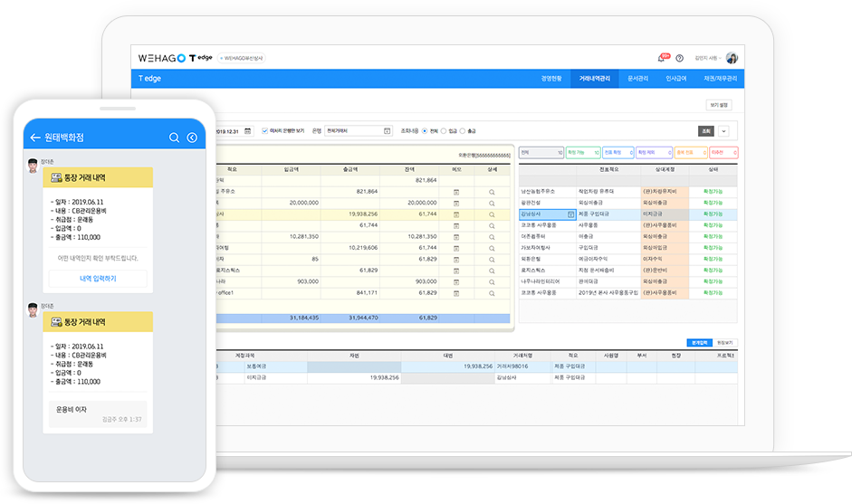Click the 조회 search button
The height and width of the screenshot is (504, 852).
coord(706,131)
